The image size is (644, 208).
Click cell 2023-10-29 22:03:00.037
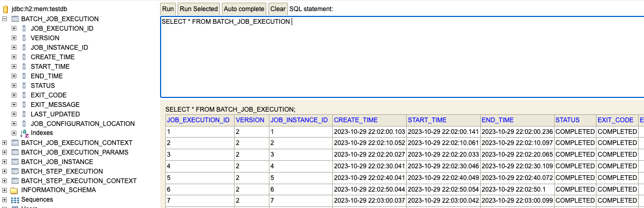[369, 200]
